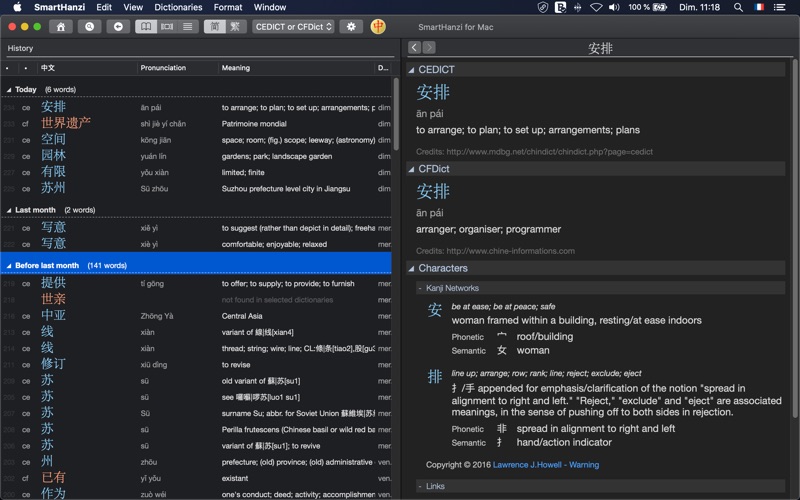Click the 排 character in Kanji Networks
800x500 pixels.
434,377
